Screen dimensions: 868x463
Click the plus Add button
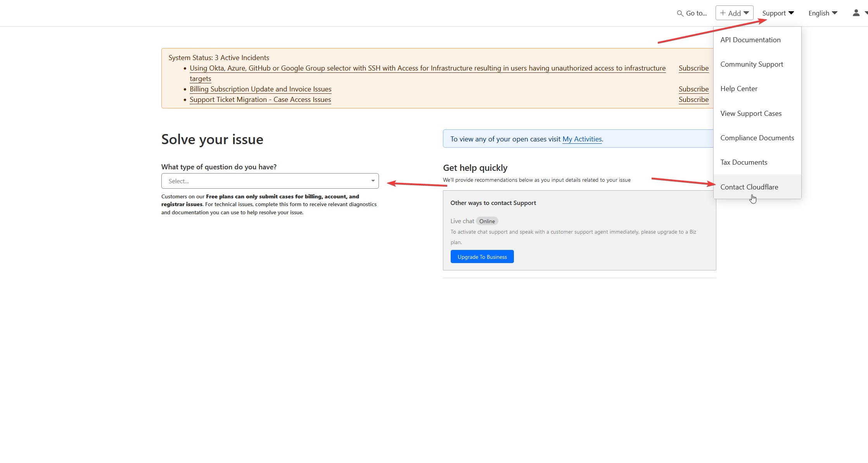click(734, 13)
